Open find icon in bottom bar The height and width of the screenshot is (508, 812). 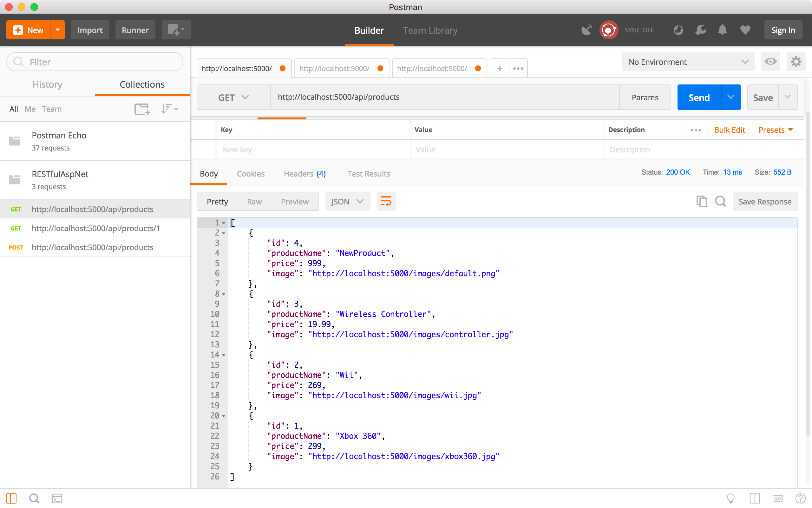pyautogui.click(x=34, y=498)
